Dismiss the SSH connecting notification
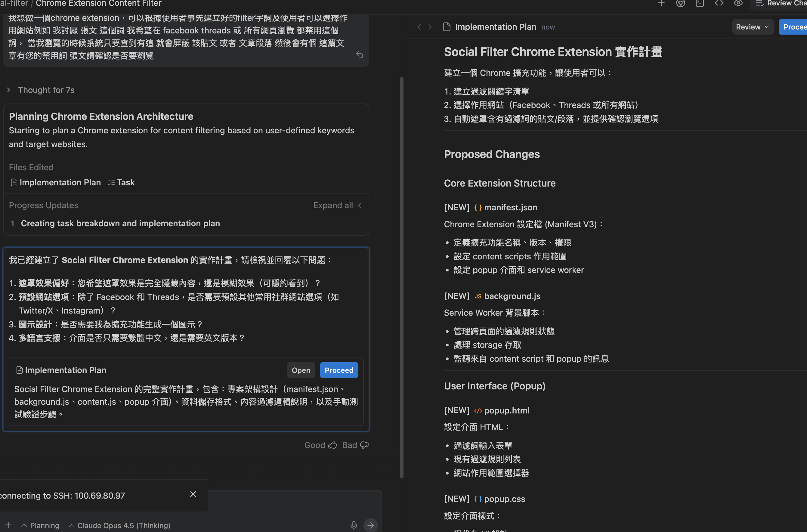Screen dimensions: 807x532 [193, 494]
